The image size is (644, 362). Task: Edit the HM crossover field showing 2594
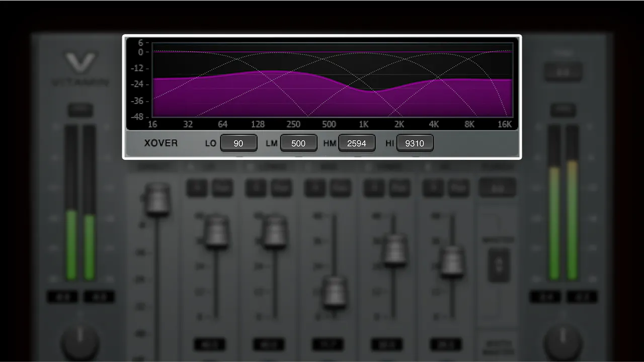357,143
